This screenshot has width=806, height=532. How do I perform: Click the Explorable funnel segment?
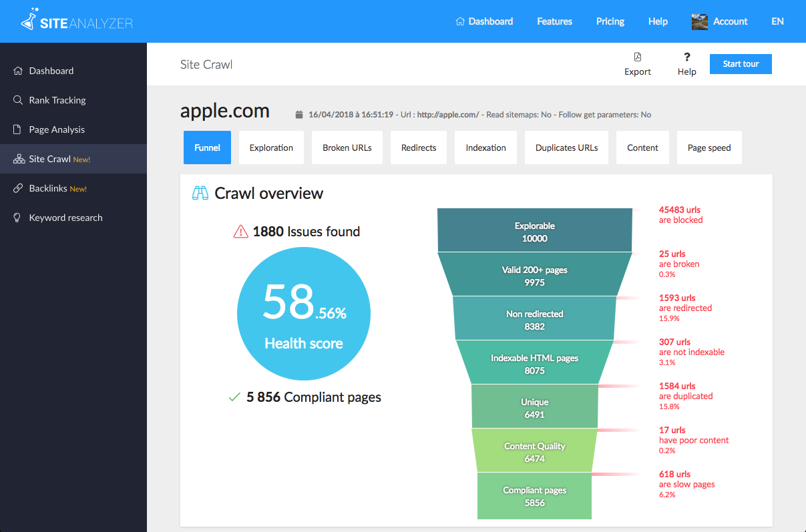click(534, 231)
